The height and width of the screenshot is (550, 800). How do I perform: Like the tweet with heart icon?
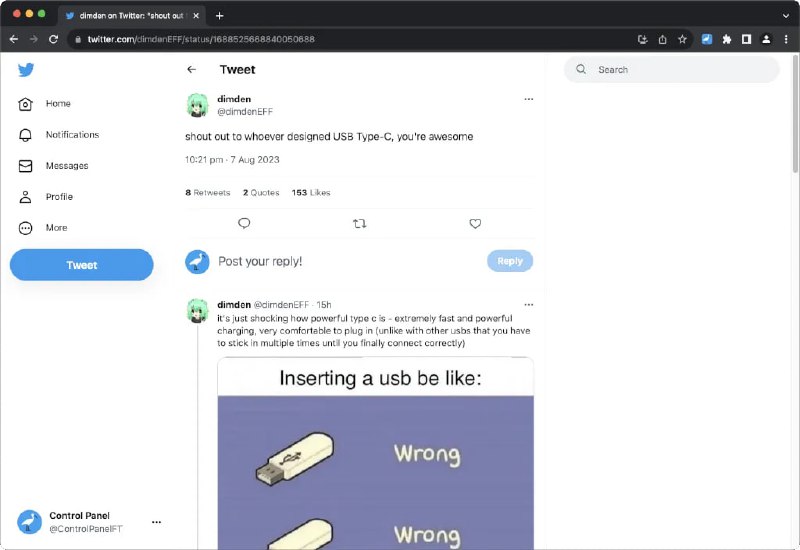click(475, 224)
